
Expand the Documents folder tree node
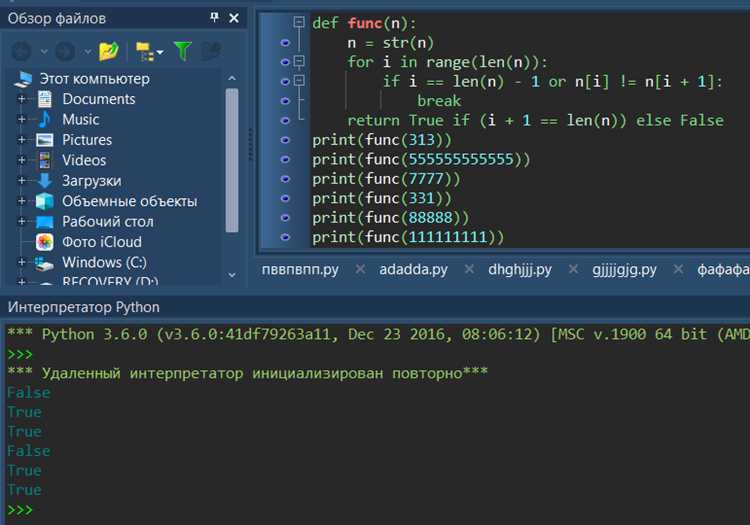coord(21,99)
